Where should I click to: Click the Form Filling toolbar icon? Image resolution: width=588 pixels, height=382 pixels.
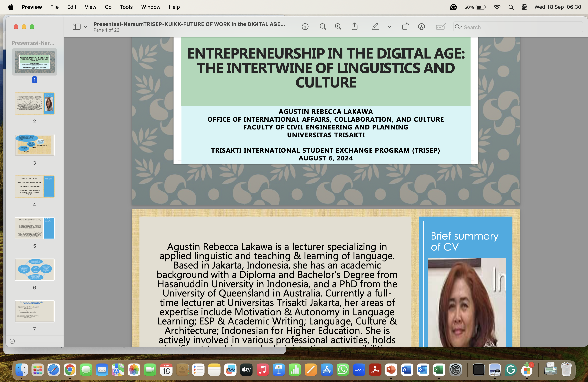441,27
